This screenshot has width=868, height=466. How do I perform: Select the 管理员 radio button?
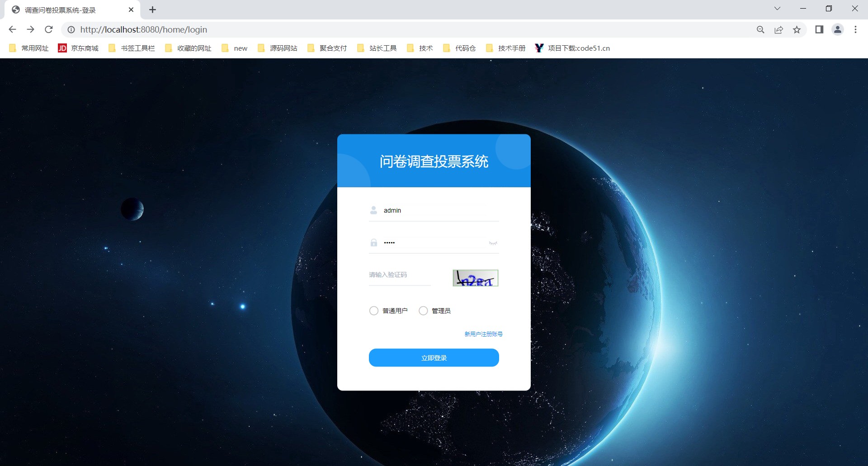(423, 311)
